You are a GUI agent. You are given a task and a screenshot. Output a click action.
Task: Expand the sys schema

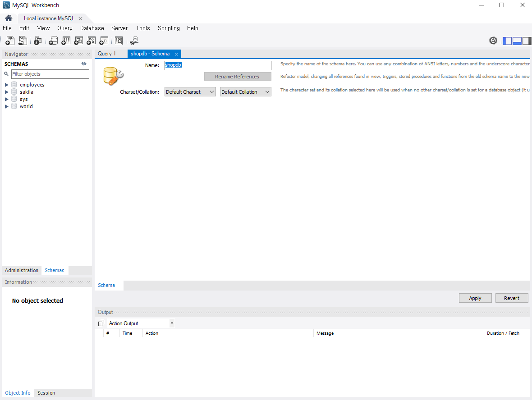[6, 99]
